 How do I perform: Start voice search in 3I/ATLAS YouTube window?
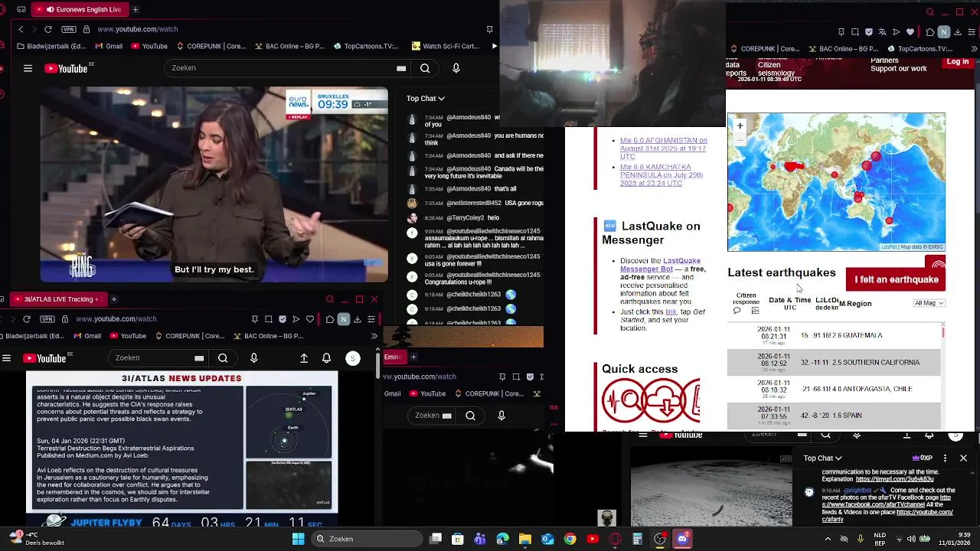(254, 358)
